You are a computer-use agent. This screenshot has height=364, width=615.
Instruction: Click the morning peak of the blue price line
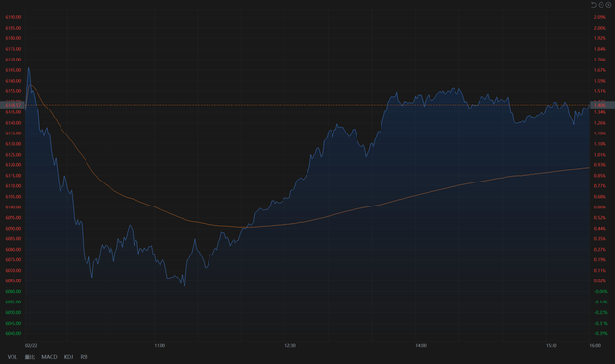pyautogui.click(x=28, y=68)
